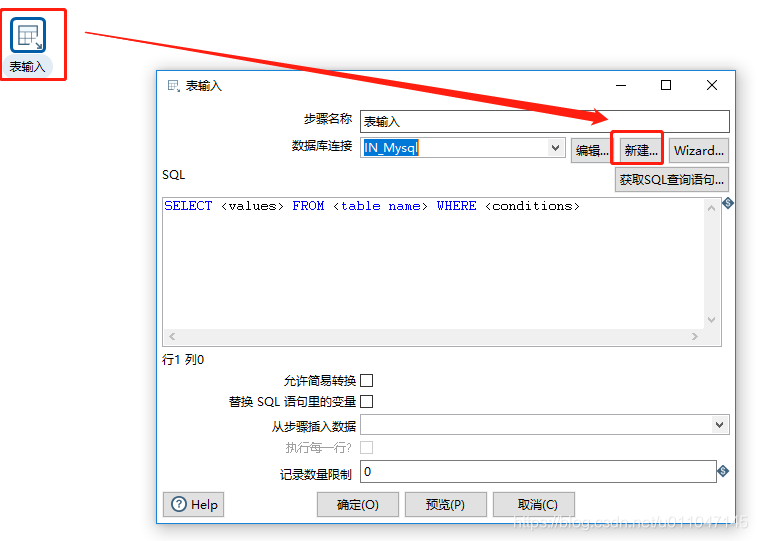Enable the 允许简易转换 checkbox
The height and width of the screenshot is (541, 758).
pos(367,381)
